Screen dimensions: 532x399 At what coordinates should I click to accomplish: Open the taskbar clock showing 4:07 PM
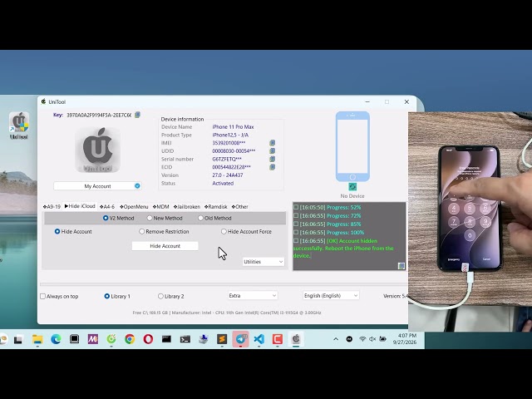click(405, 339)
